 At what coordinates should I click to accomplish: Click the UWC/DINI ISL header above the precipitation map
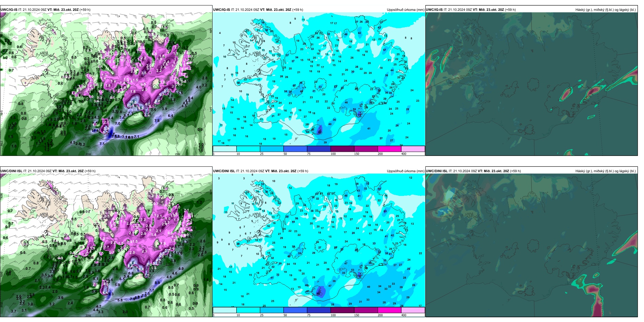pyautogui.click(x=261, y=171)
